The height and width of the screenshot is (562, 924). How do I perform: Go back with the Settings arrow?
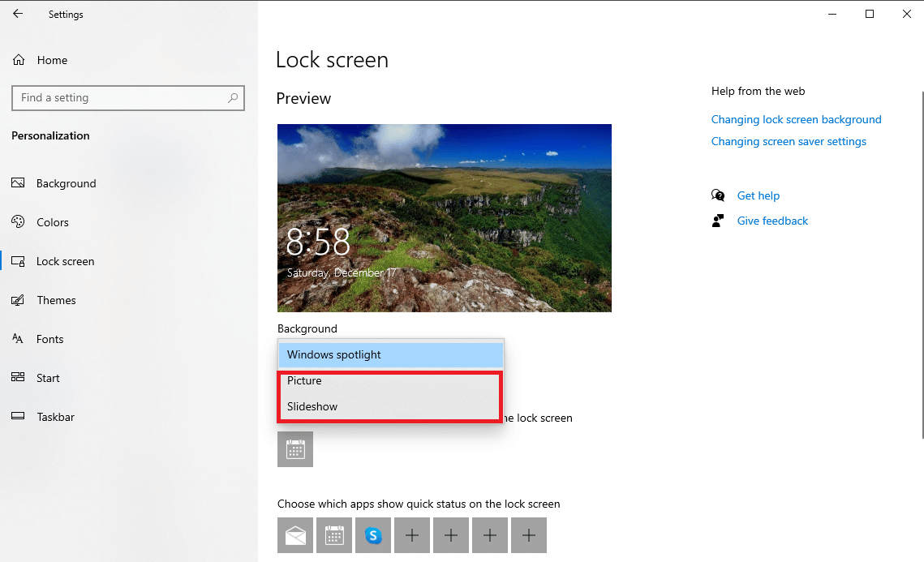[x=18, y=14]
